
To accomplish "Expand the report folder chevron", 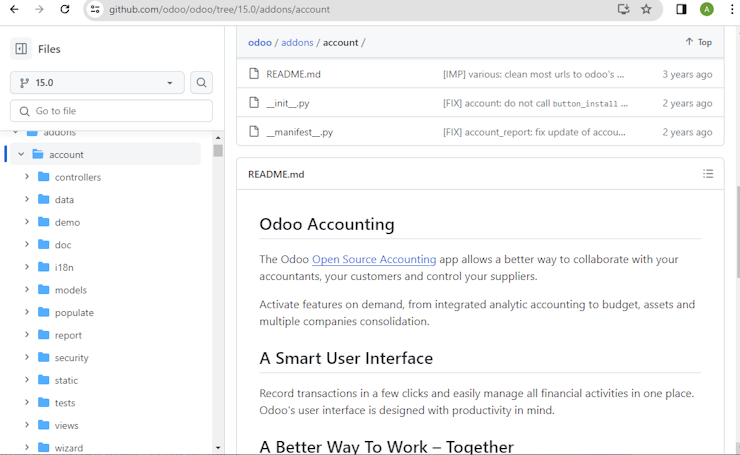I will 27,335.
